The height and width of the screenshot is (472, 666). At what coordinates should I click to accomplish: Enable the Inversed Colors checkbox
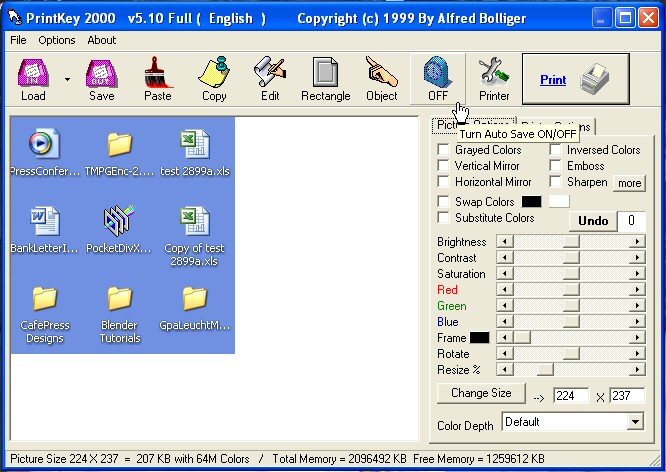click(556, 150)
